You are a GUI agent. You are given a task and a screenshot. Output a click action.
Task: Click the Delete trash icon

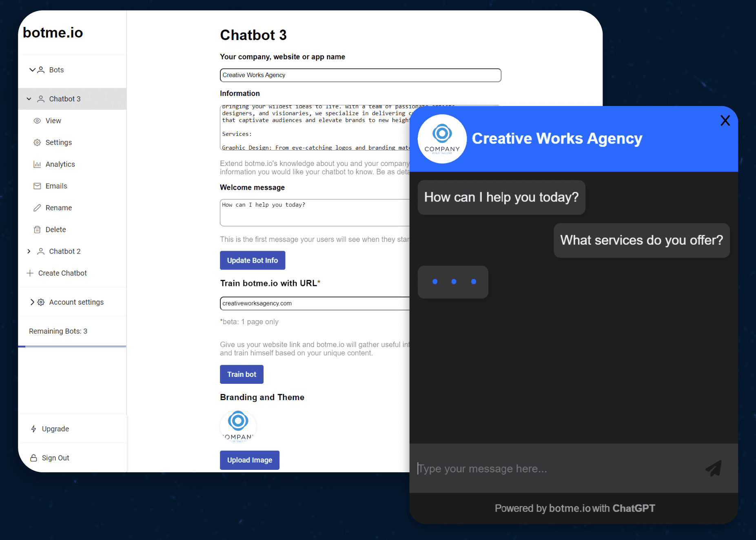[x=37, y=230]
